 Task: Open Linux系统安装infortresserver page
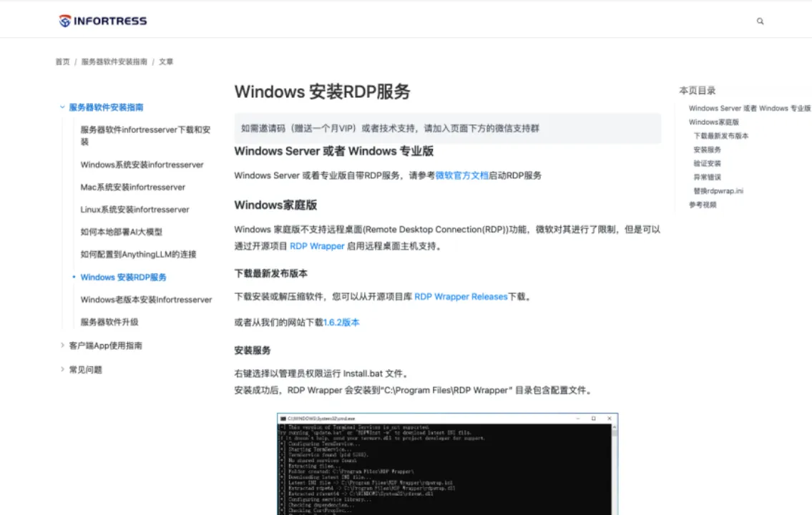point(134,209)
